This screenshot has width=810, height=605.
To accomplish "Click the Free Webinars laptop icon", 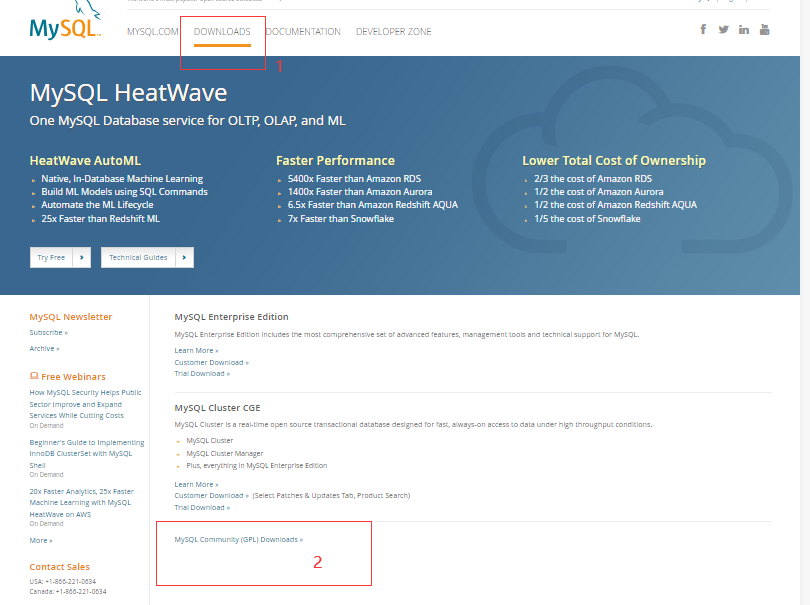I will pyautogui.click(x=34, y=376).
